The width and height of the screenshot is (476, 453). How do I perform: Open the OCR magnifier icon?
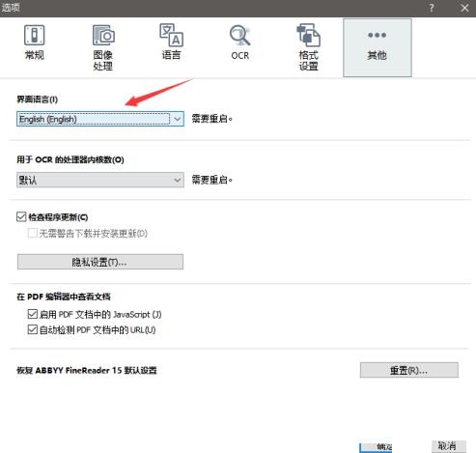click(239, 35)
